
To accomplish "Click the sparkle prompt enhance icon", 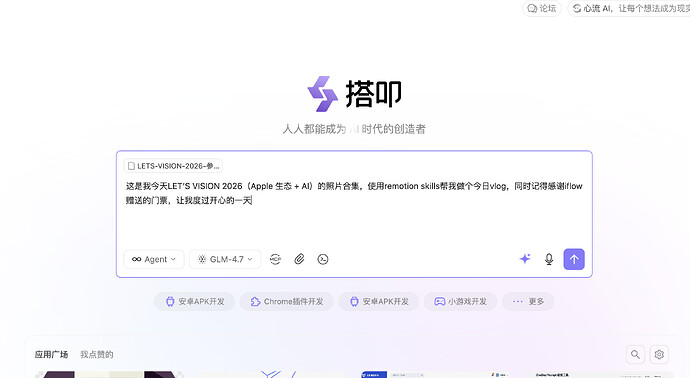I will [525, 259].
